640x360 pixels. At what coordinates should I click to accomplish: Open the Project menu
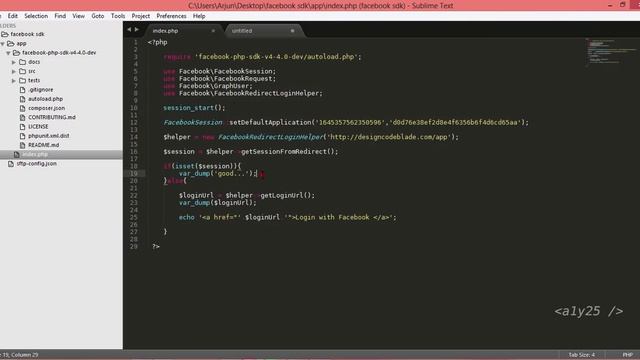[141, 16]
